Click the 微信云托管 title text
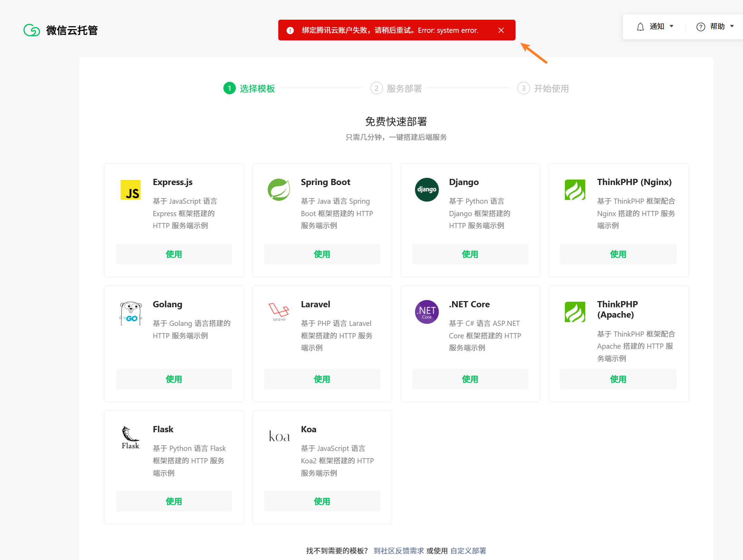Image resolution: width=743 pixels, height=560 pixels. coord(72,30)
